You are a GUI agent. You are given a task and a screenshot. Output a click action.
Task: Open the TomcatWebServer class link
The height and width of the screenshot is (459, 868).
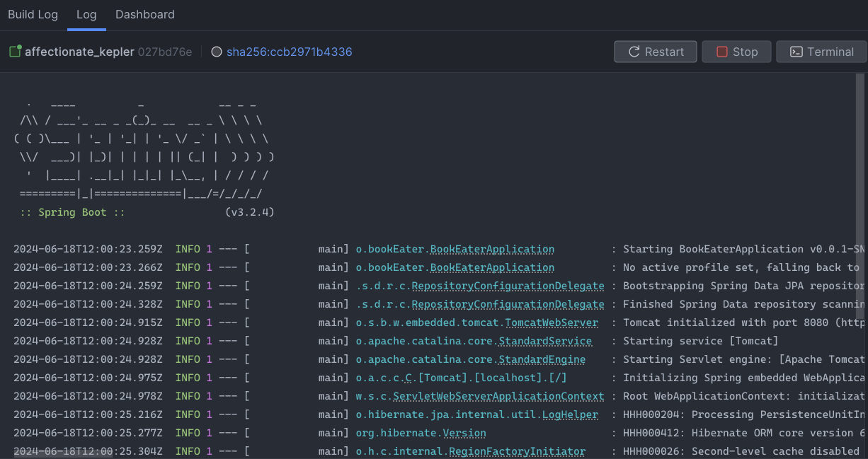(x=551, y=323)
